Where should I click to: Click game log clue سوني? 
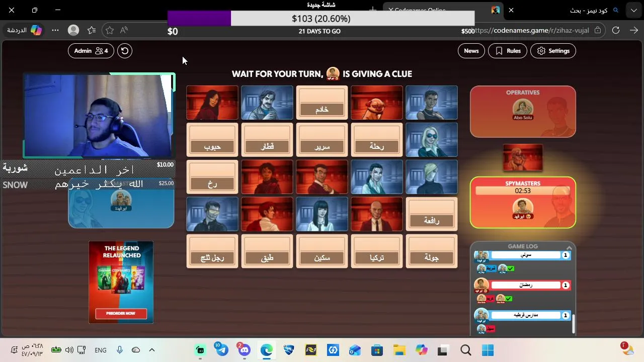click(x=526, y=255)
